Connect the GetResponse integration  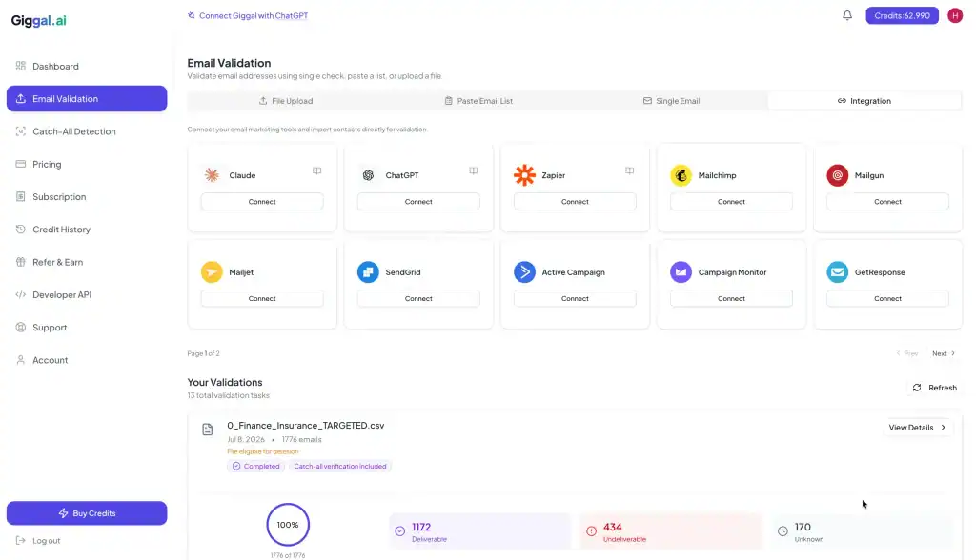tap(887, 299)
